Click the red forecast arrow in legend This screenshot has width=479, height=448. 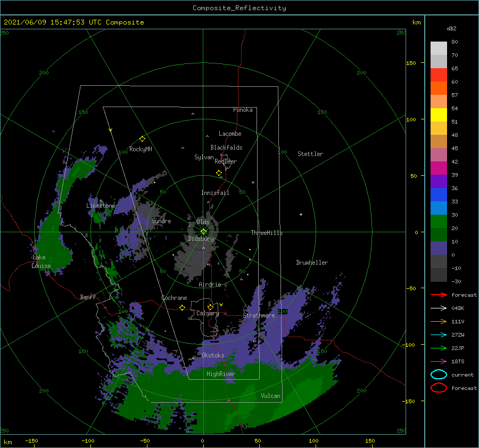(x=439, y=295)
